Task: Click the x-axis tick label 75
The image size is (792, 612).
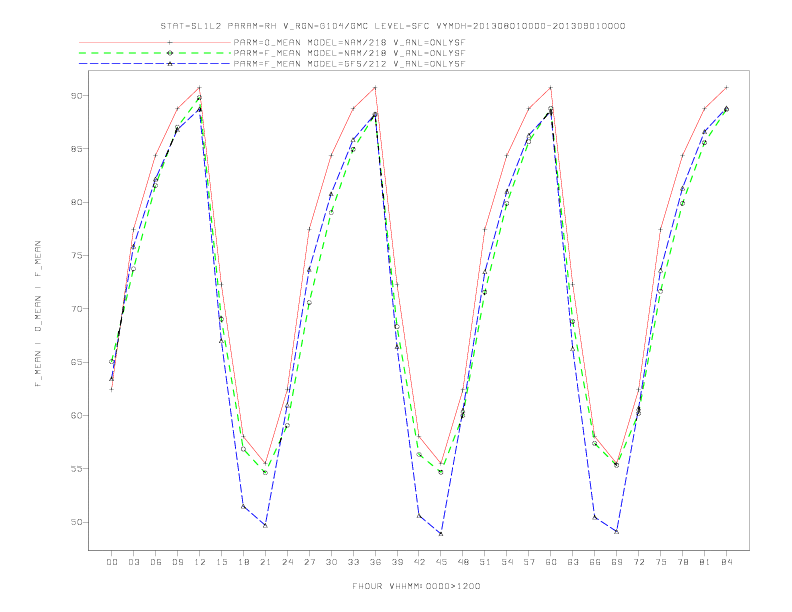Action: tap(661, 562)
